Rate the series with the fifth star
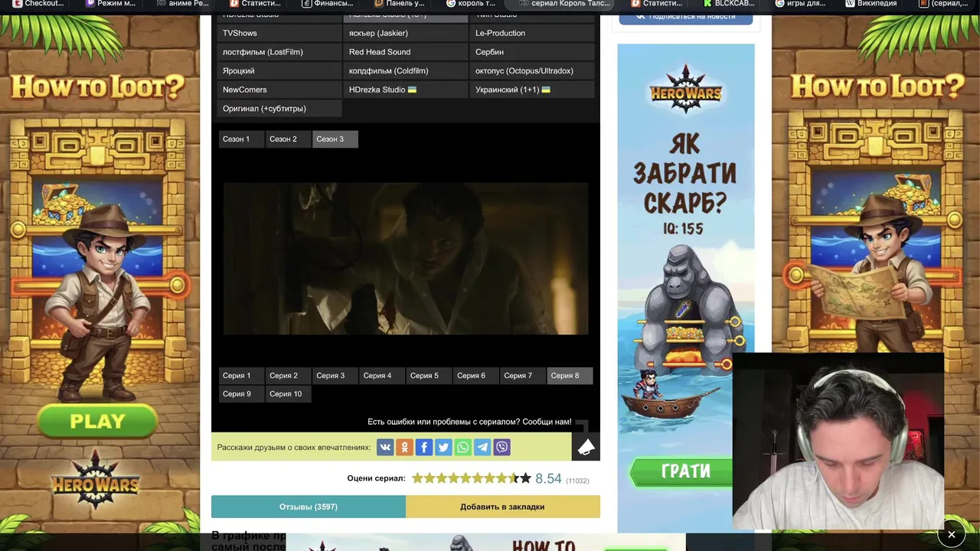The height and width of the screenshot is (551, 980). click(x=465, y=478)
